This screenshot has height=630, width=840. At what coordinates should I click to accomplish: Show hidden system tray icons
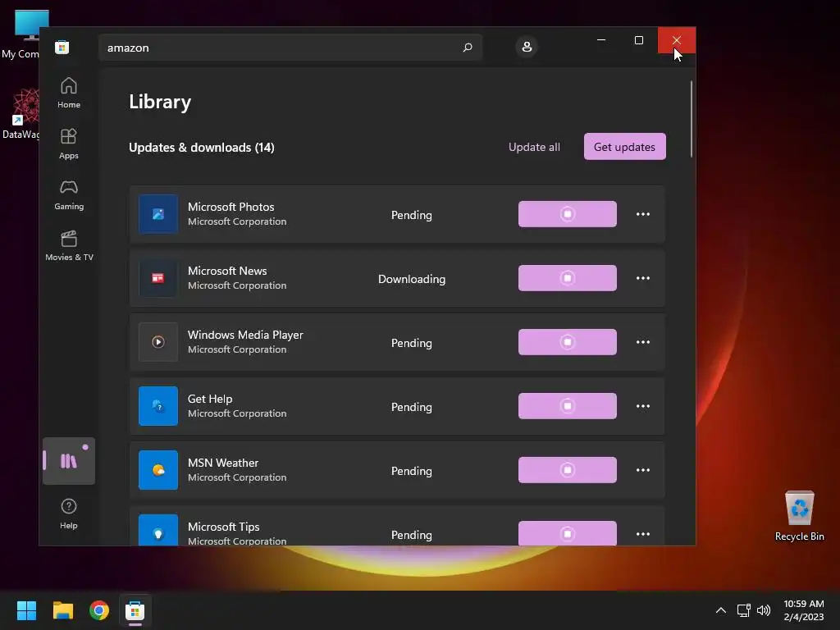click(721, 610)
